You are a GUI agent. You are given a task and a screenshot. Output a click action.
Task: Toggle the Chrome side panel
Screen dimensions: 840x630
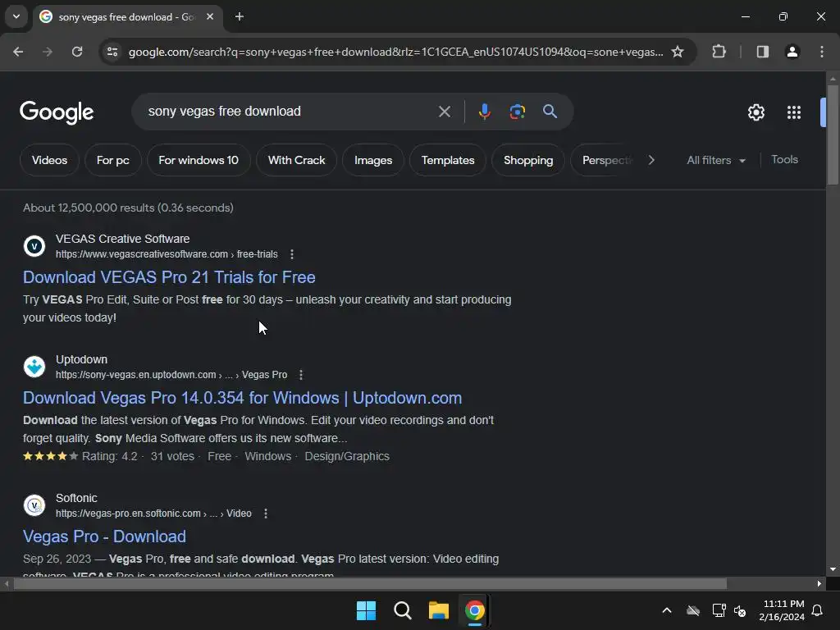[762, 52]
